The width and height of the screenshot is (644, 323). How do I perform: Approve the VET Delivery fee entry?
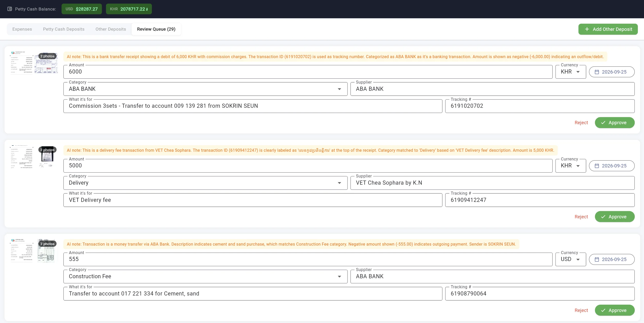click(x=615, y=217)
